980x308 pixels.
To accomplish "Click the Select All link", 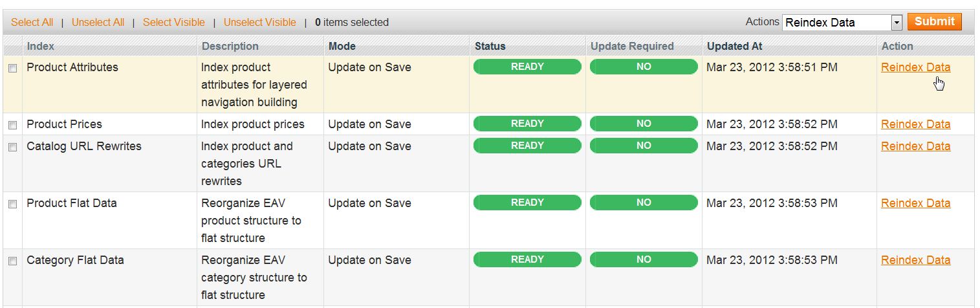I will click(x=32, y=23).
